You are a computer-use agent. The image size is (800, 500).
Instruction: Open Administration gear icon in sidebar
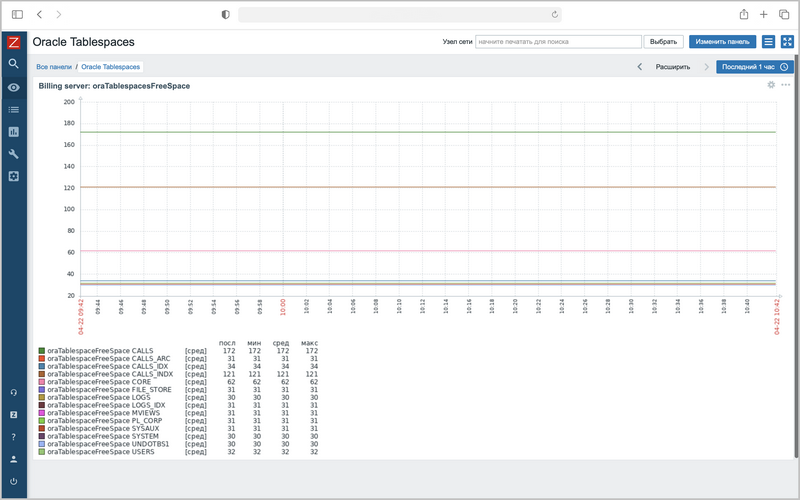14,177
